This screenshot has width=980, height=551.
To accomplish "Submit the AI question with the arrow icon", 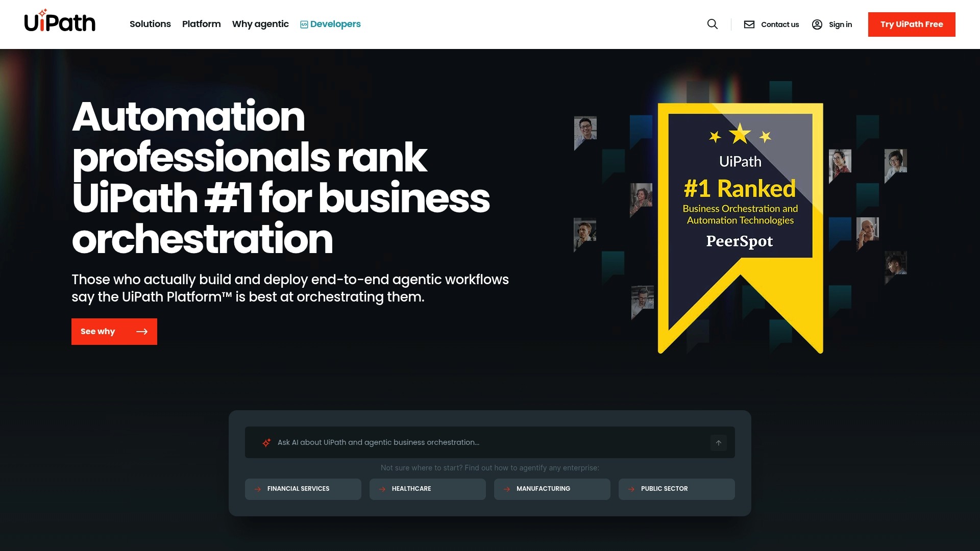I will (718, 442).
